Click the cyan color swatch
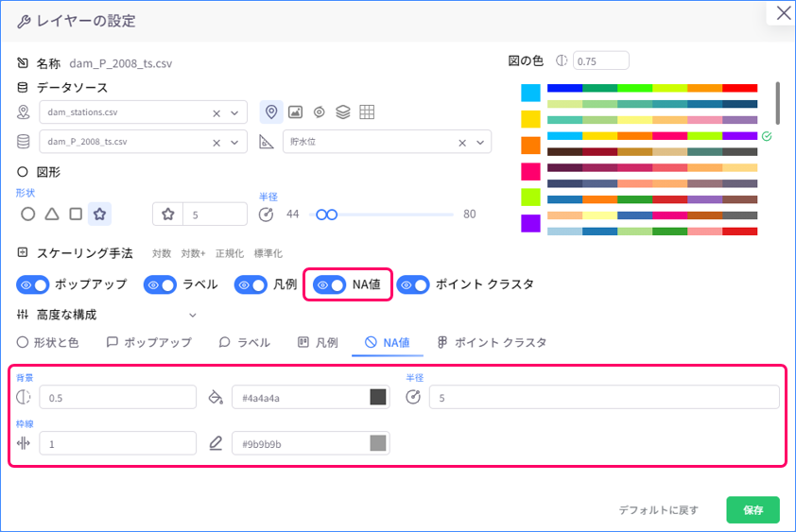The height and width of the screenshot is (532, 796). pos(530,93)
